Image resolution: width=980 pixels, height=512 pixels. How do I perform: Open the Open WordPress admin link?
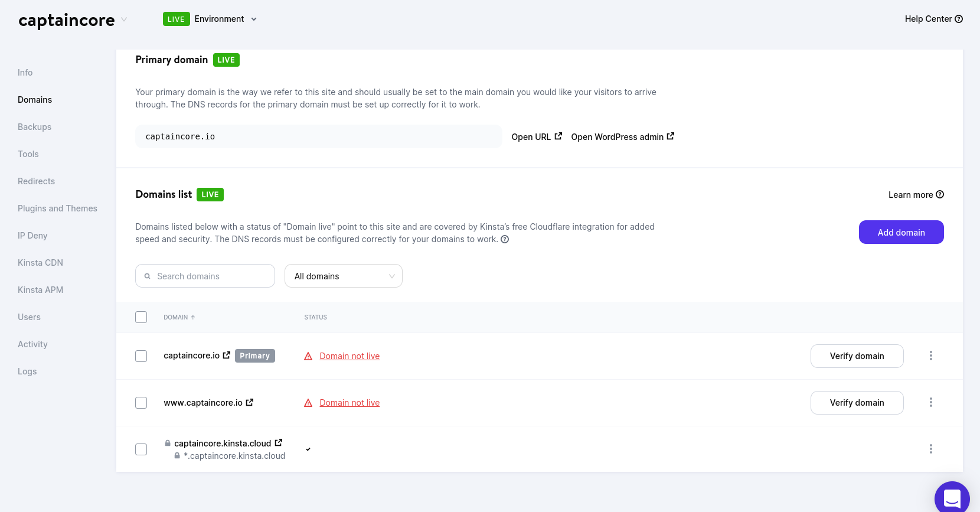(x=622, y=136)
